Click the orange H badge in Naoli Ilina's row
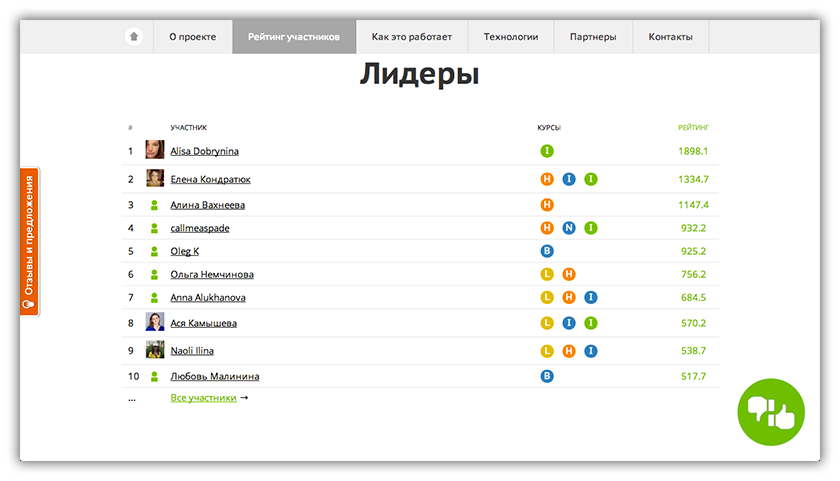 pos(569,351)
